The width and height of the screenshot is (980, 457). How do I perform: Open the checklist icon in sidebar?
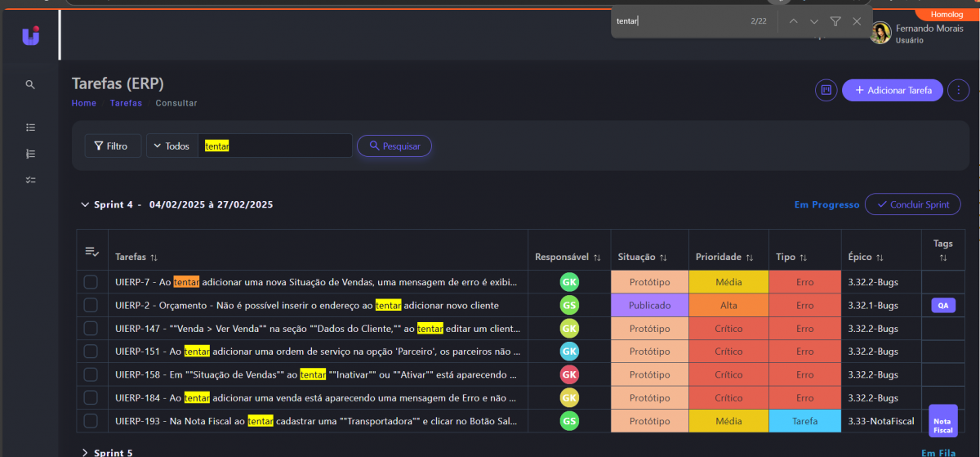coord(30,180)
